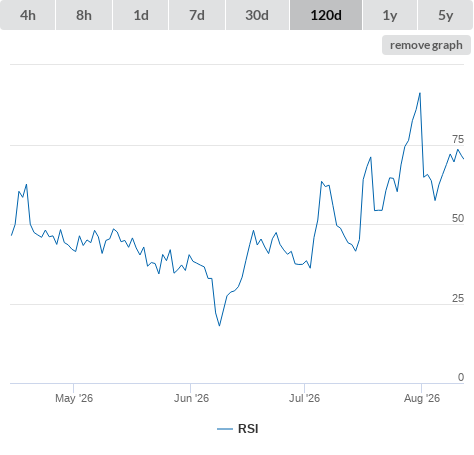Click the Jul '26 axis label
Image resolution: width=474 pixels, height=455 pixels.
pyautogui.click(x=304, y=398)
